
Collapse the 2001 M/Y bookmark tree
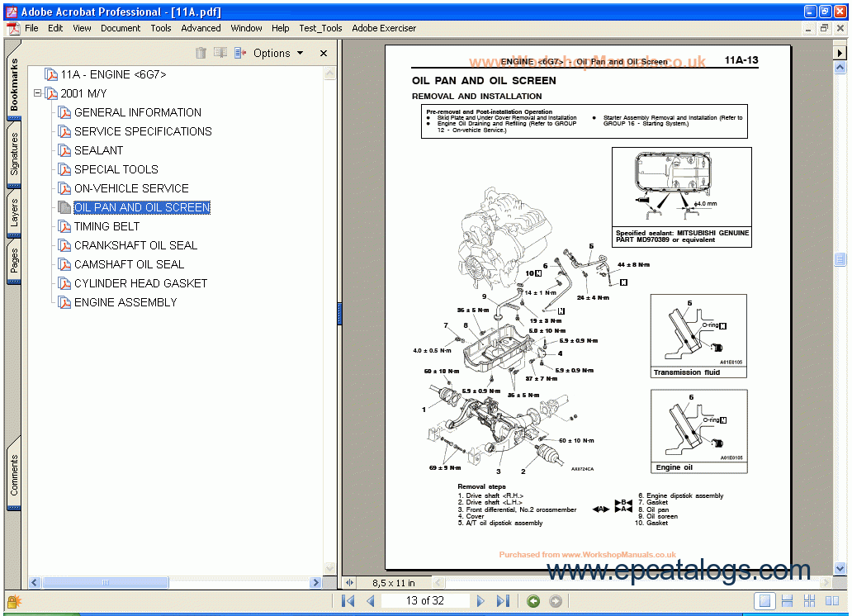pos(37,93)
